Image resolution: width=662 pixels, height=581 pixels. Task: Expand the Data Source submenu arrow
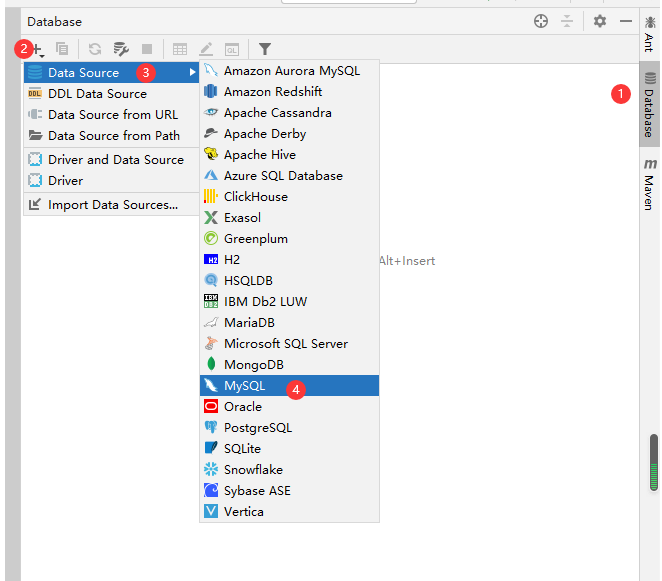click(x=193, y=72)
